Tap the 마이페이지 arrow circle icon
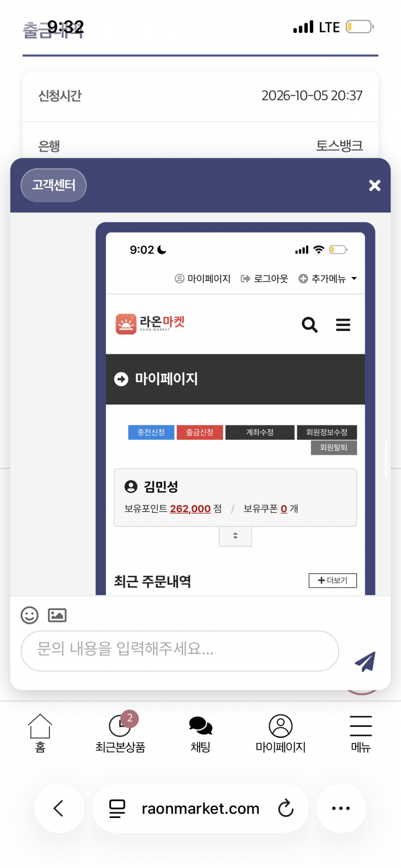Viewport: 401px width, 868px height. (x=121, y=379)
